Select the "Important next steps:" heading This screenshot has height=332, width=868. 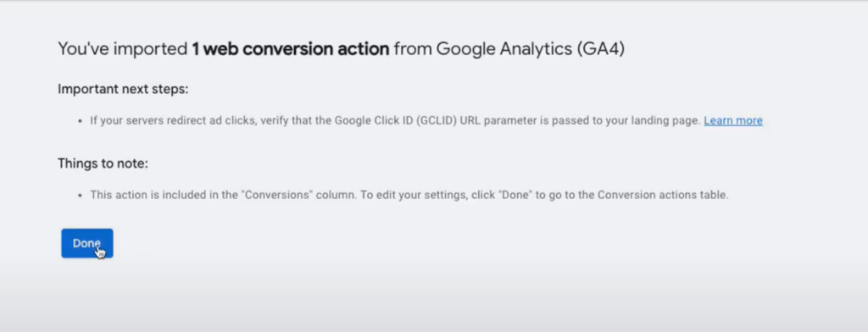(123, 89)
